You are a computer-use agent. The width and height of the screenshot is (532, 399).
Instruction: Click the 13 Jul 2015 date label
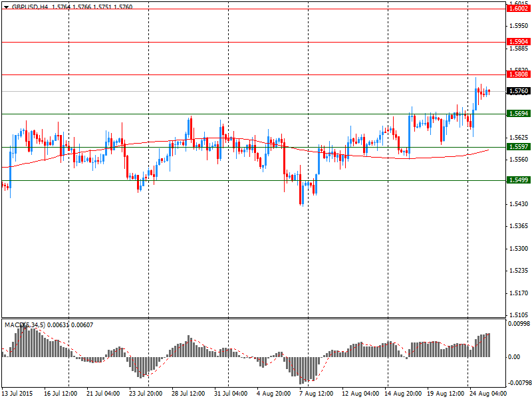(x=17, y=394)
